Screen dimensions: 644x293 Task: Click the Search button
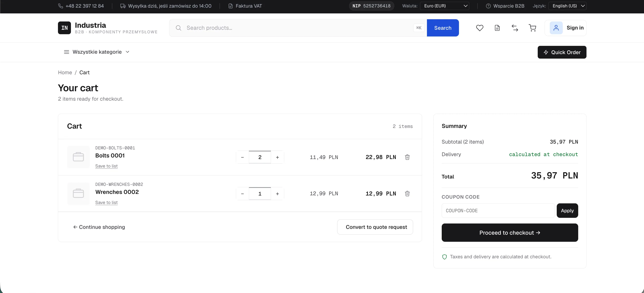pos(443,28)
